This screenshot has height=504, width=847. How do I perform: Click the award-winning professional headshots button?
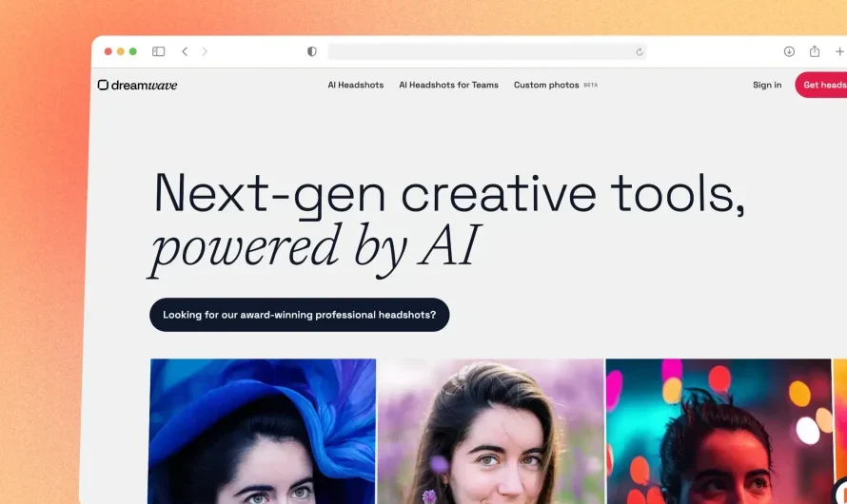pyautogui.click(x=299, y=315)
